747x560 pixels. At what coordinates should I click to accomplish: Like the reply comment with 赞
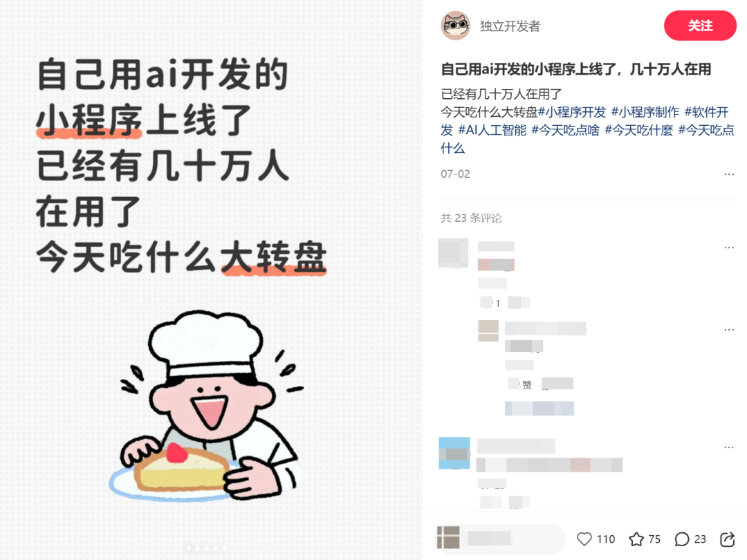(x=521, y=384)
